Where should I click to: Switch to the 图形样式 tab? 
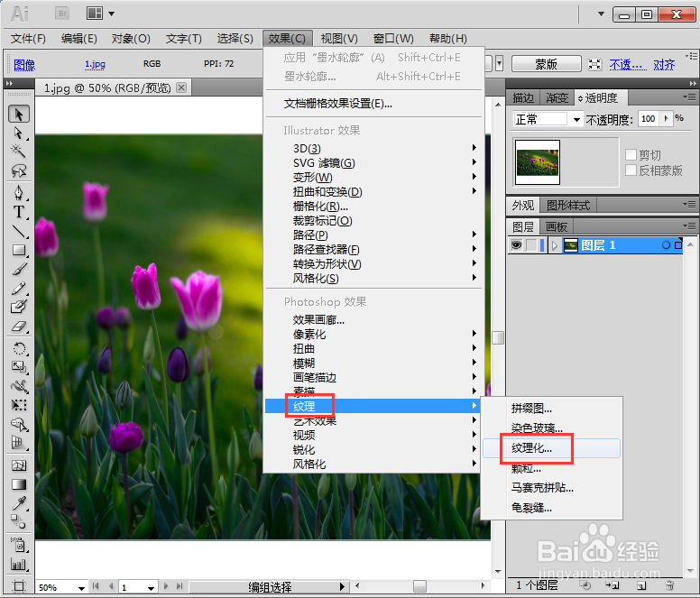pos(568,206)
